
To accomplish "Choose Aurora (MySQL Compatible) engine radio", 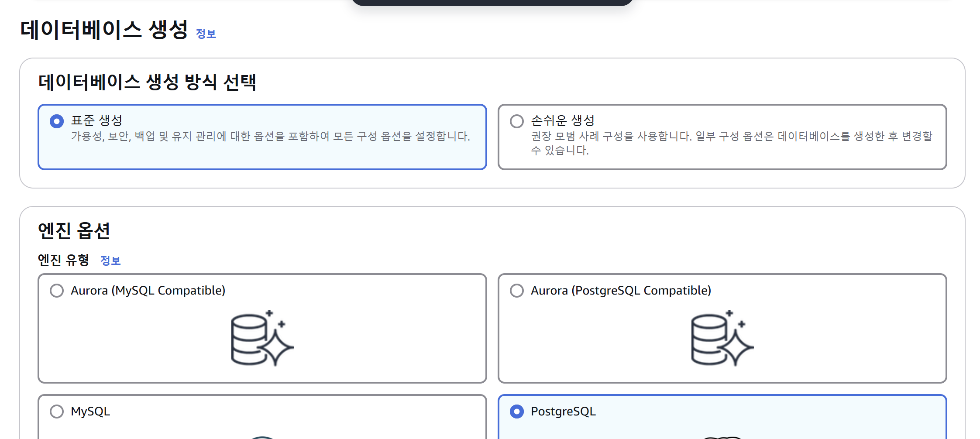I will pos(57,291).
